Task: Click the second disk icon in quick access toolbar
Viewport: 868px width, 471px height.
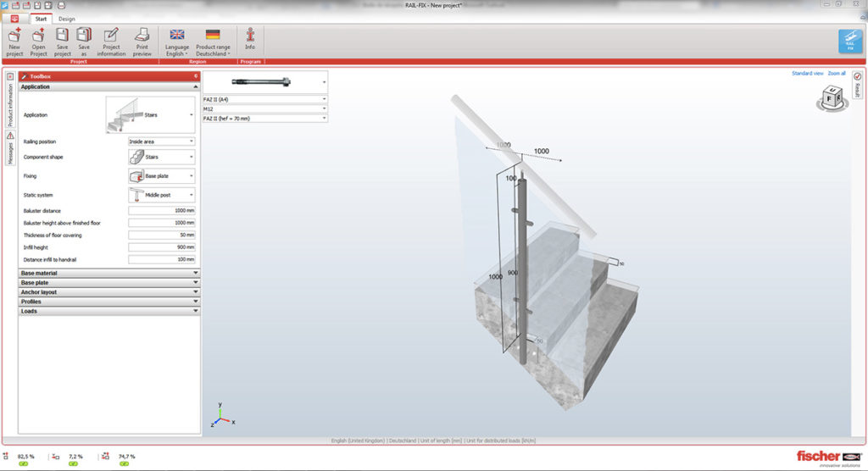Action: coord(48,5)
